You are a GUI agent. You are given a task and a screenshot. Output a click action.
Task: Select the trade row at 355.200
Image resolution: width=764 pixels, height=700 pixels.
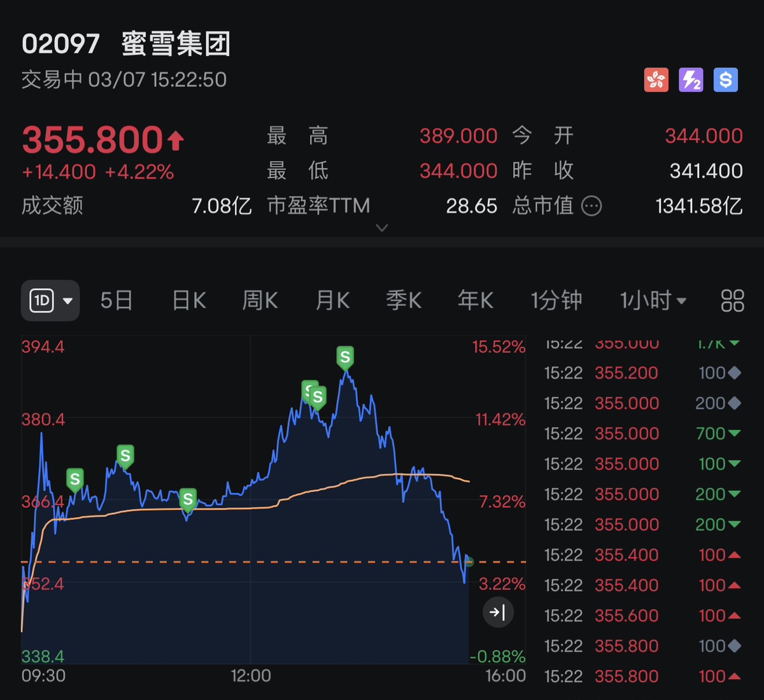(643, 373)
